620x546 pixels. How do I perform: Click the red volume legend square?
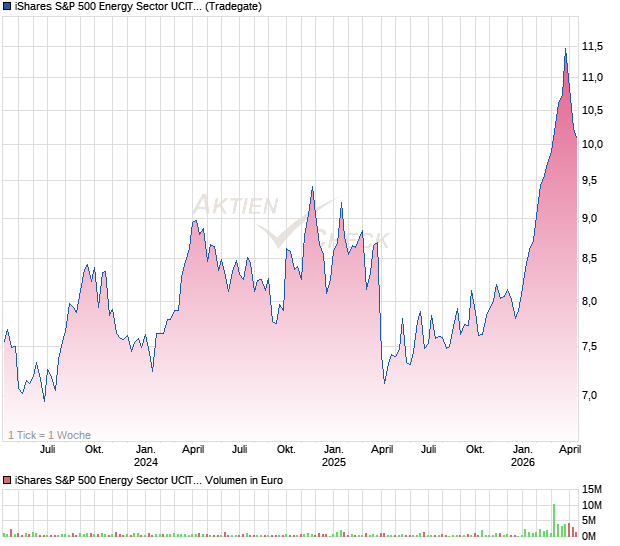(x=8, y=481)
